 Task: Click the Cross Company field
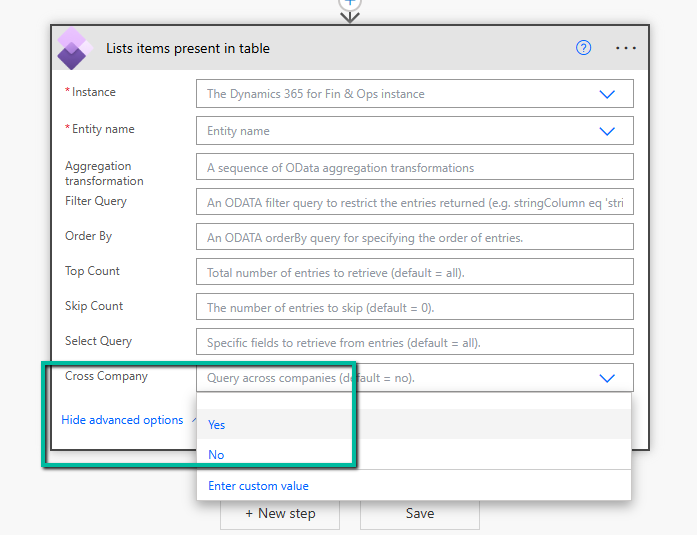pos(415,378)
